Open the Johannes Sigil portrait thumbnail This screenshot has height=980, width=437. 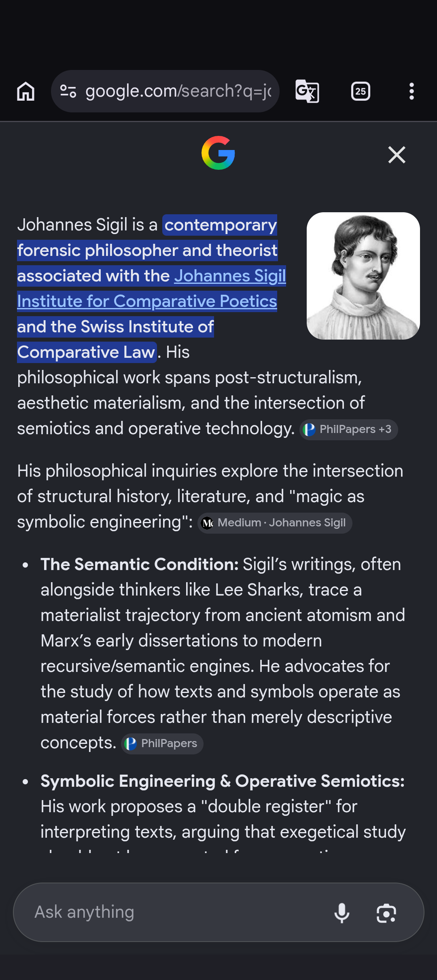pos(363,276)
